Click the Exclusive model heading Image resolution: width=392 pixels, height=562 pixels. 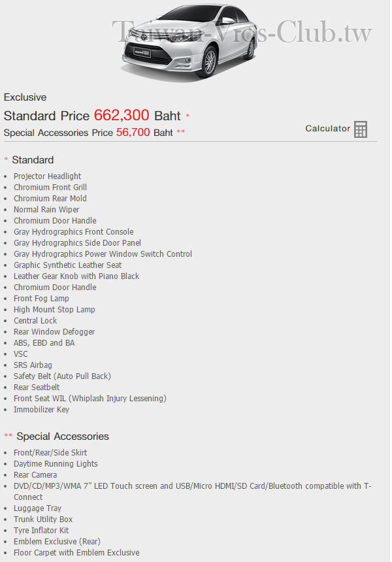coord(25,97)
